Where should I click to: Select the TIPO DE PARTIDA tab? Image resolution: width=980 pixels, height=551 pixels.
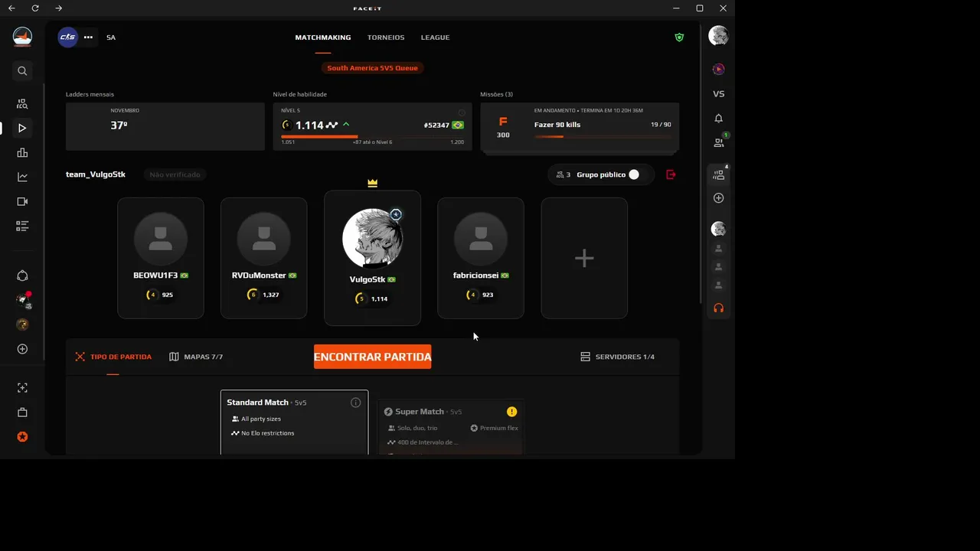113,357
